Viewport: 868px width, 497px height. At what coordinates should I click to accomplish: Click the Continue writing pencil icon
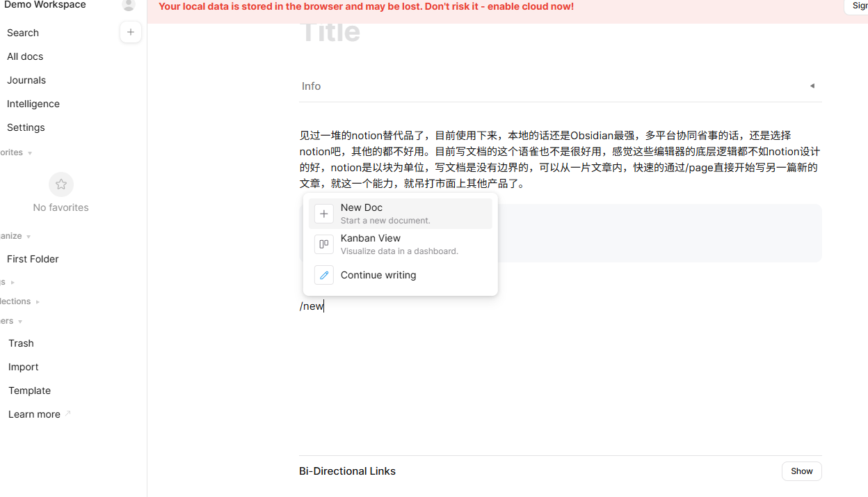point(324,275)
